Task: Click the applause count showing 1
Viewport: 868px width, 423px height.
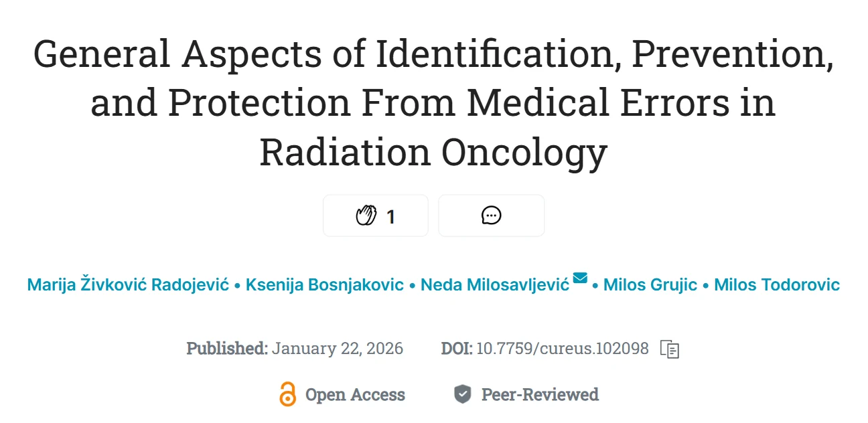Action: pyautogui.click(x=390, y=216)
